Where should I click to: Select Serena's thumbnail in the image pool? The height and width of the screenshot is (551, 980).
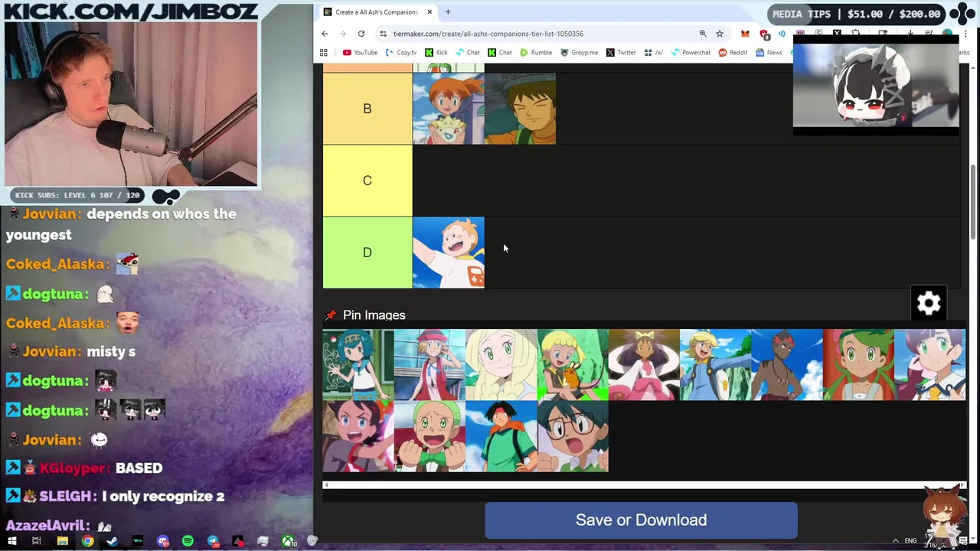coord(430,365)
